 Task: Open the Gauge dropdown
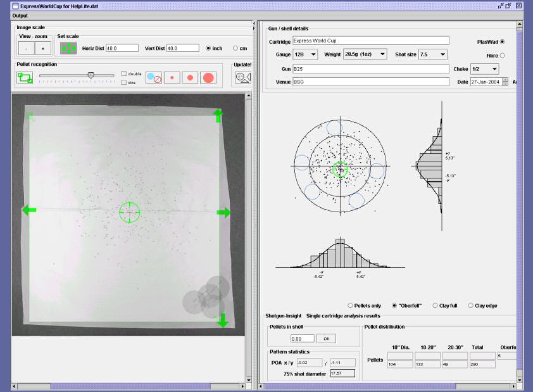pos(305,54)
